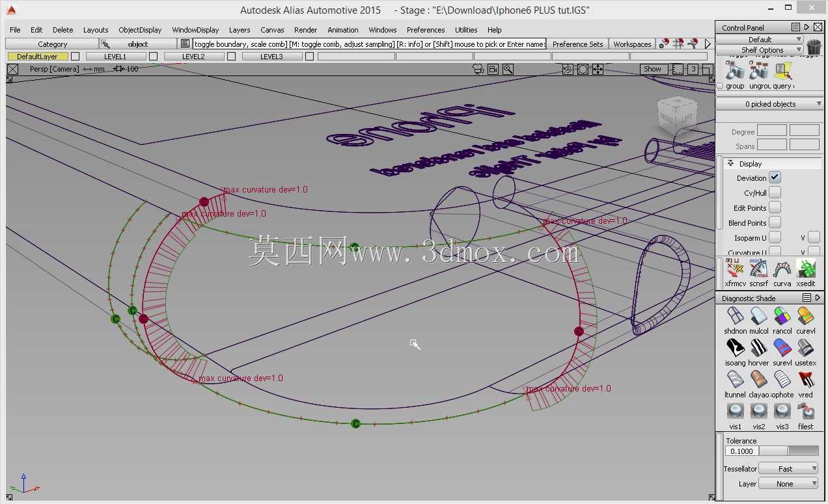Image resolution: width=828 pixels, height=504 pixels.
Task: Check the Edit Points display option
Action: 775,207
